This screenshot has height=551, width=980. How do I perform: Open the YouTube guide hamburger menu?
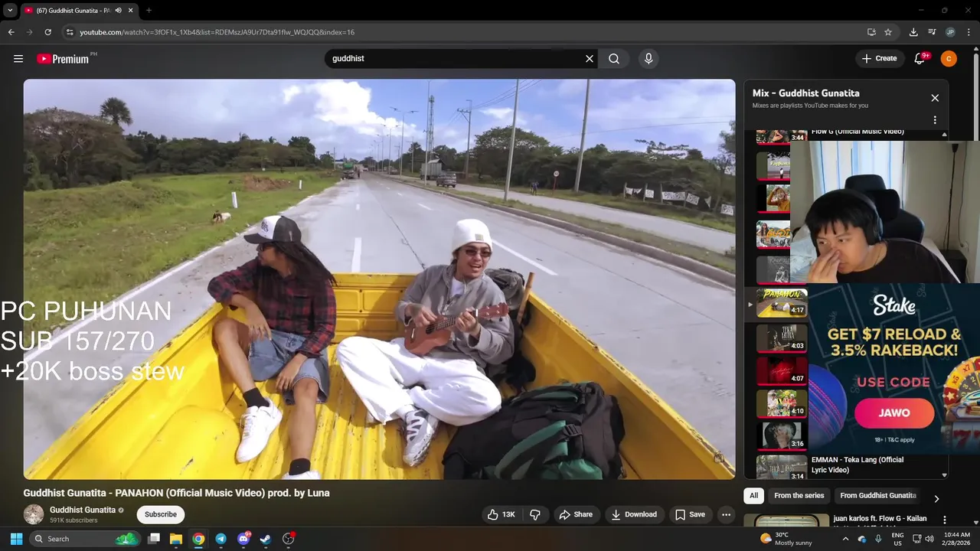[x=18, y=59]
